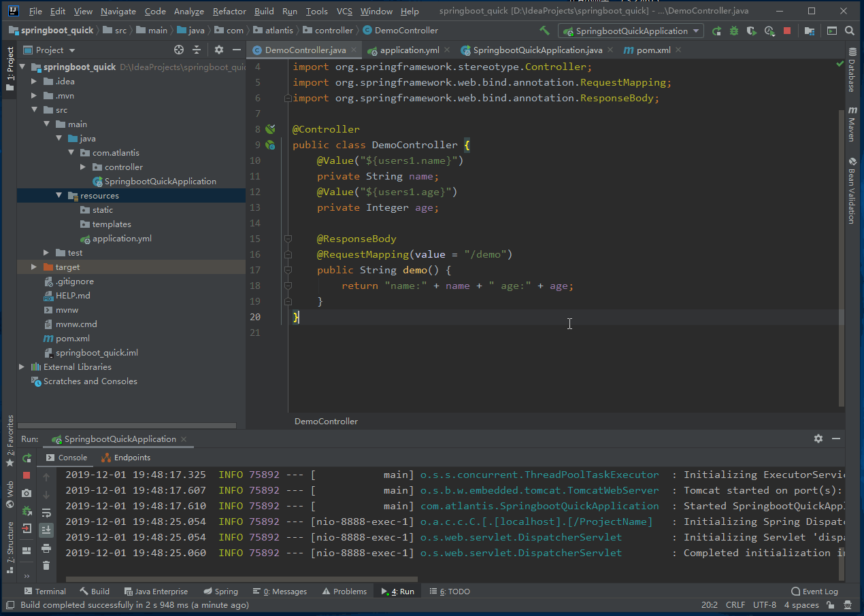Switch to the application.yml editor tab
The height and width of the screenshot is (616, 864).
(x=409, y=50)
